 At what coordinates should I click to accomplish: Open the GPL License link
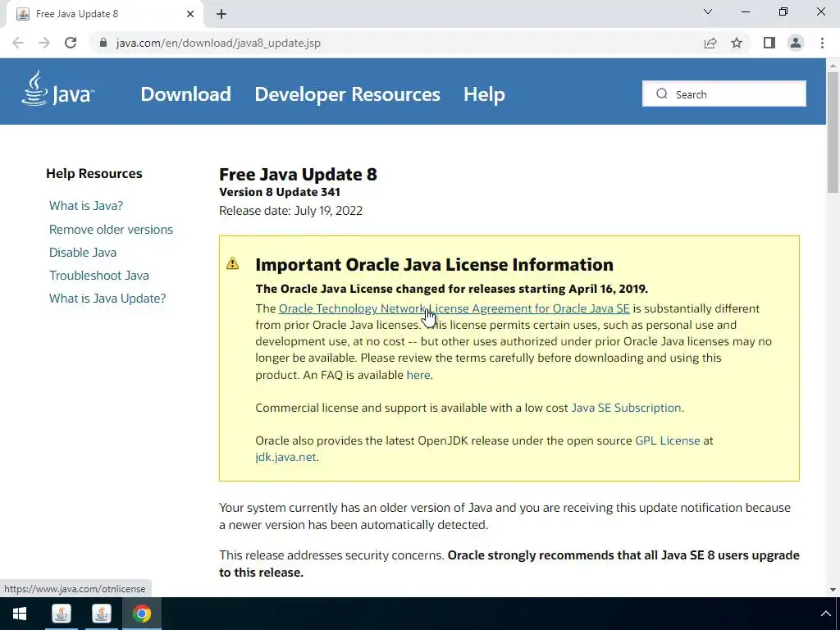point(667,441)
